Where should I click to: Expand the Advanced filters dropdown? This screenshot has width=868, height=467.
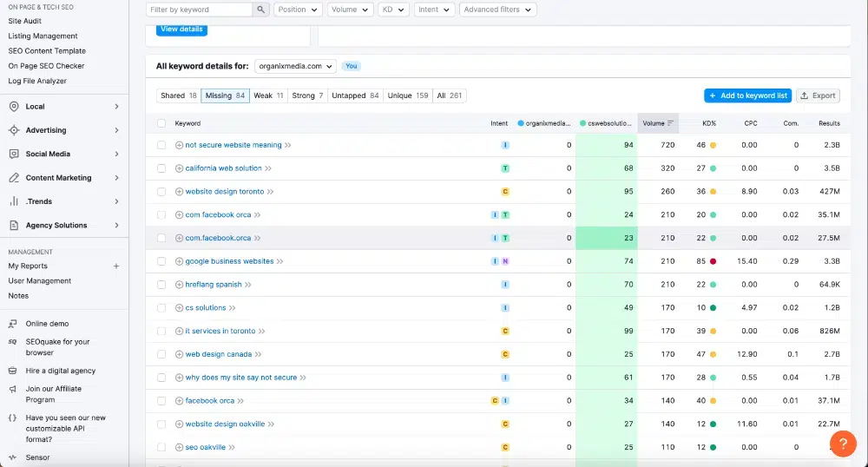[497, 10]
